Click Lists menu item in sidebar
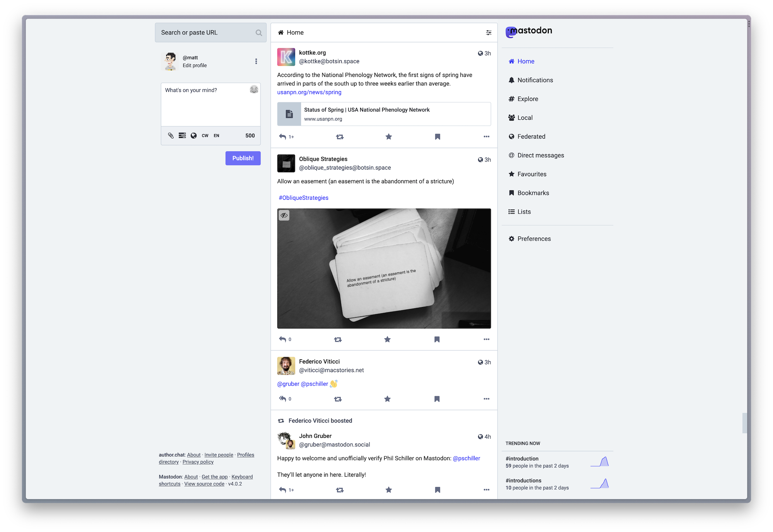This screenshot has height=532, width=773. (x=524, y=211)
